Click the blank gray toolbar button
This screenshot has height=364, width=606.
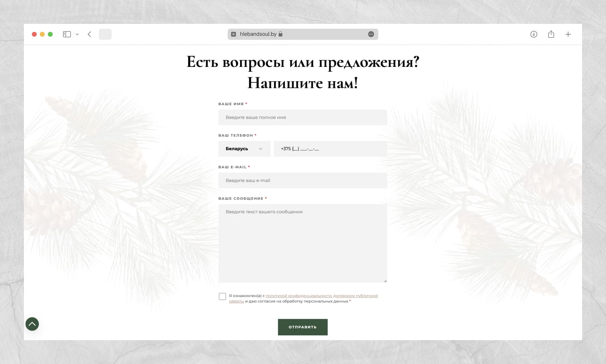tap(105, 34)
